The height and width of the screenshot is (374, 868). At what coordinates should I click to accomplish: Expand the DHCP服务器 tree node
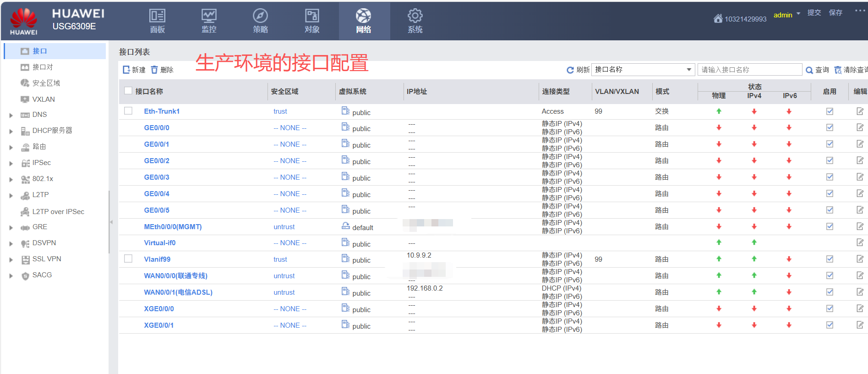[11, 132]
